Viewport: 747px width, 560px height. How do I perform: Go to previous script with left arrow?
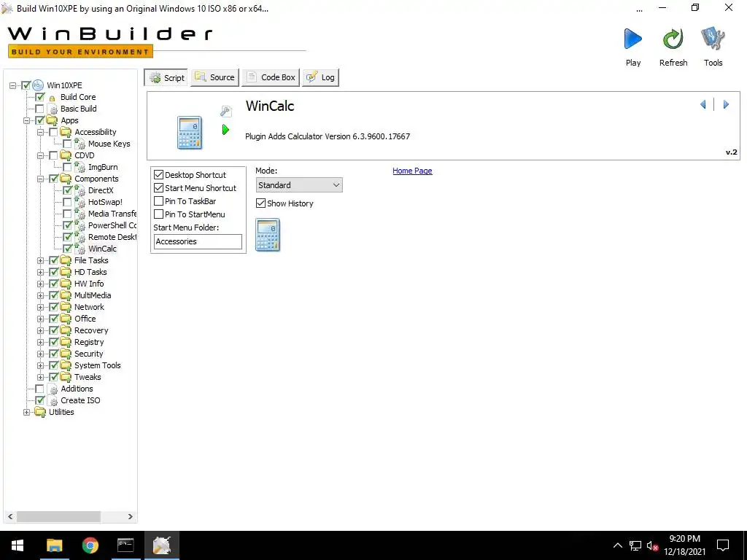click(x=703, y=104)
